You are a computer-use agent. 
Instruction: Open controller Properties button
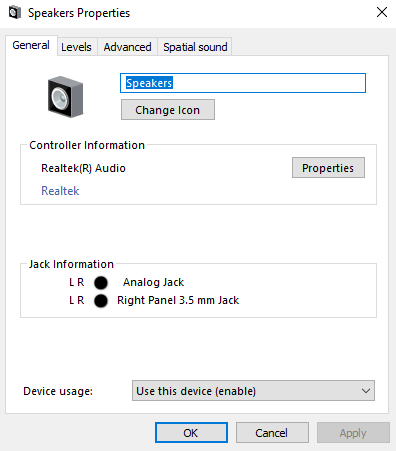click(x=328, y=168)
